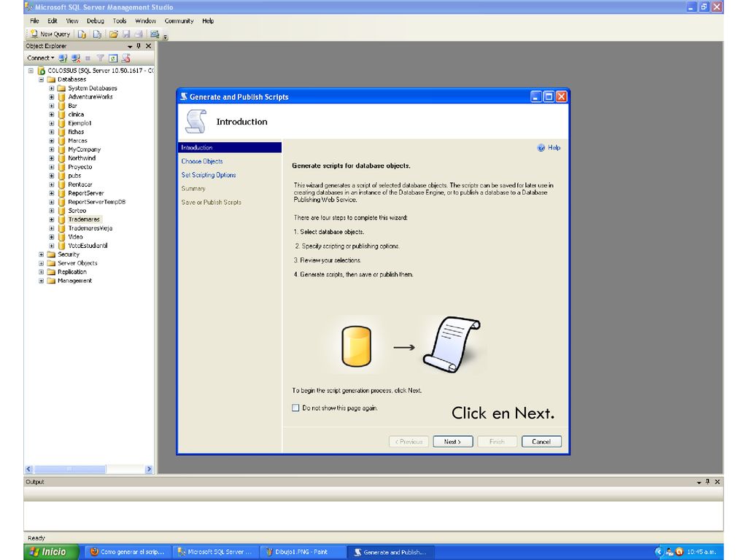The width and height of the screenshot is (747, 560).
Task: Click the Open File folder icon
Action: 113,34
